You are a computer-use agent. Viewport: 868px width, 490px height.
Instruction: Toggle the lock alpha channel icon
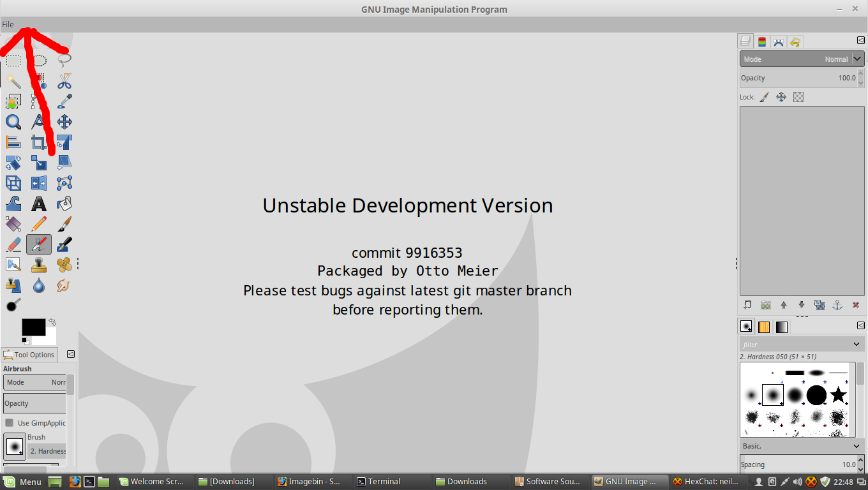[x=798, y=97]
